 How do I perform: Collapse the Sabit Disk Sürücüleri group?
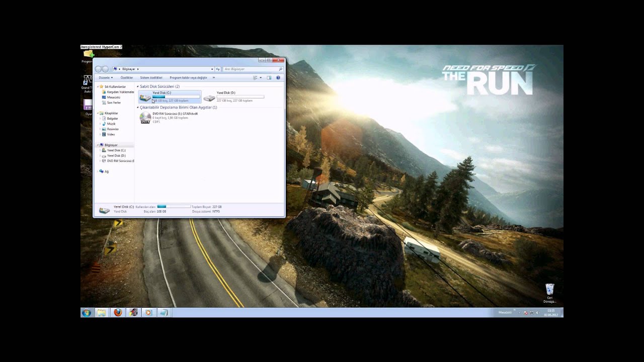click(x=138, y=86)
